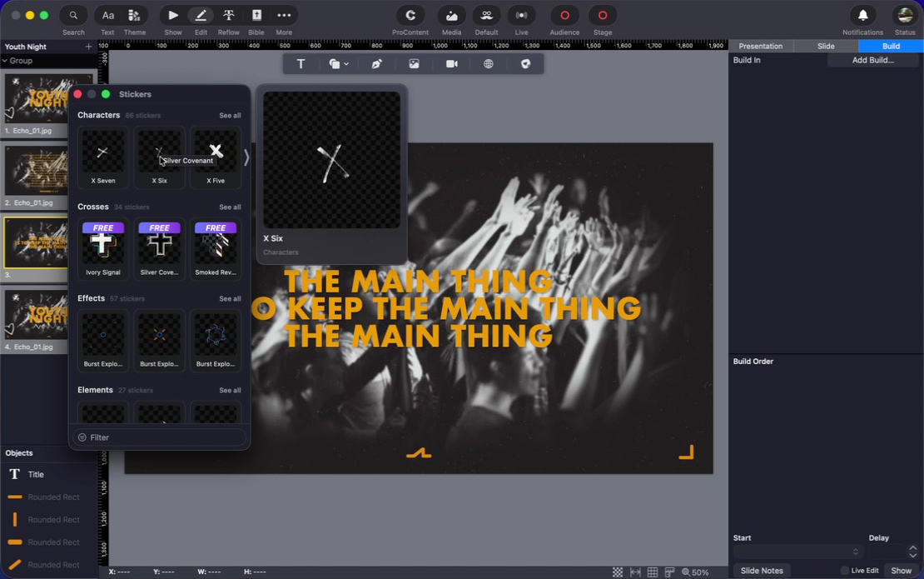The height and width of the screenshot is (579, 924).
Task: Select the Edit pencil icon in the toolbar
Action: click(x=201, y=15)
